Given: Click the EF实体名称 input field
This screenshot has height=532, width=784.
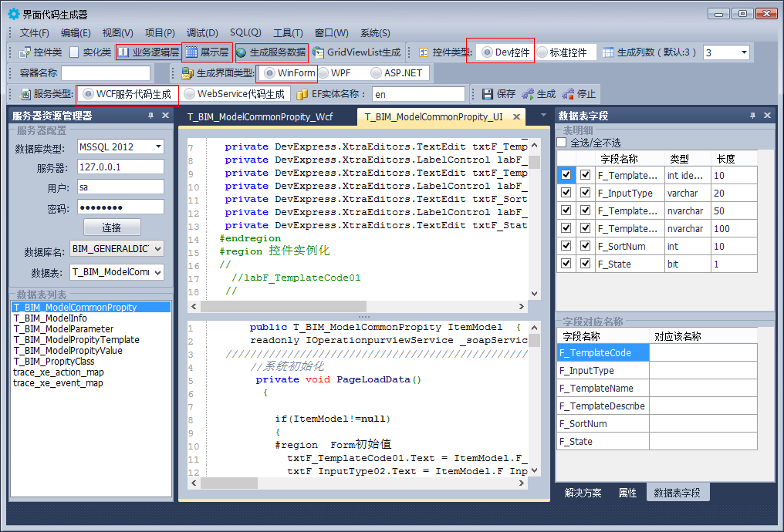Looking at the screenshot, I should click(419, 94).
